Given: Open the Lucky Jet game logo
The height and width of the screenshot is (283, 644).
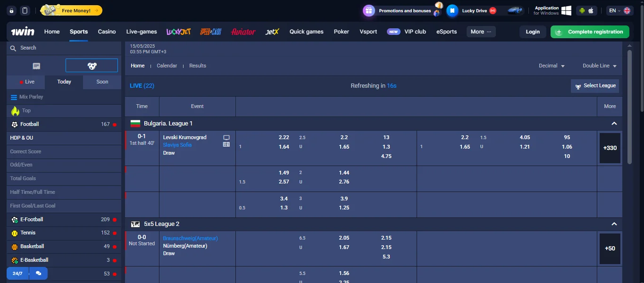Looking at the screenshot, I should (178, 32).
